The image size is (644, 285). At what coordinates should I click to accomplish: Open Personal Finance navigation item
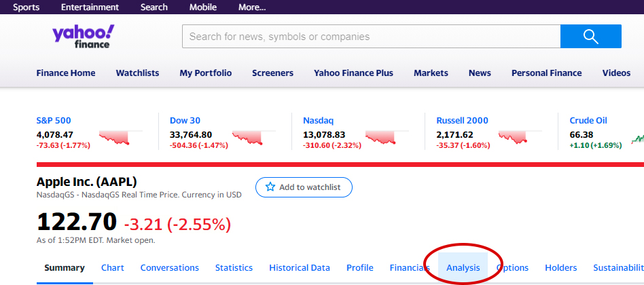click(546, 73)
